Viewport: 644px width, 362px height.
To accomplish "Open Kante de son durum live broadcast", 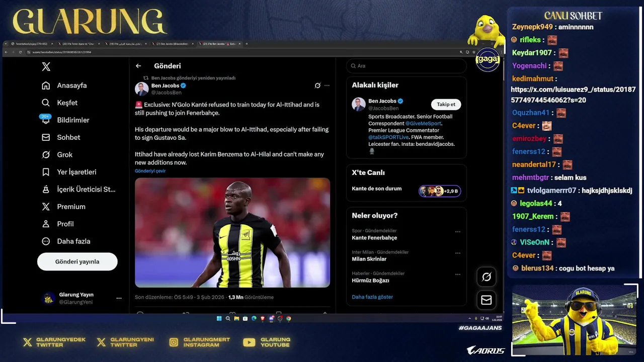I will (377, 189).
